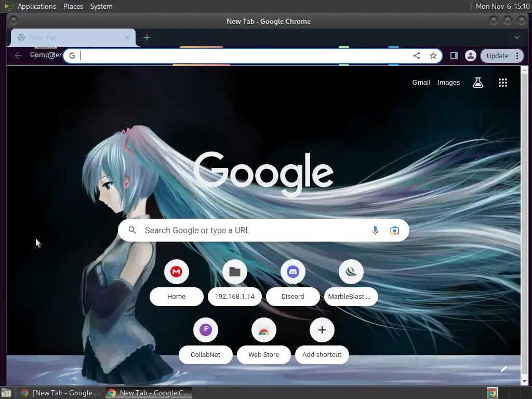532x399 pixels.
Task: Click the Google logo
Action: [263, 174]
